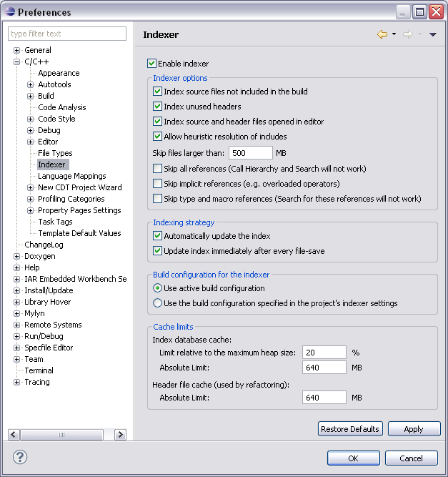Toggle Index source and header files opened in editor

tap(157, 122)
